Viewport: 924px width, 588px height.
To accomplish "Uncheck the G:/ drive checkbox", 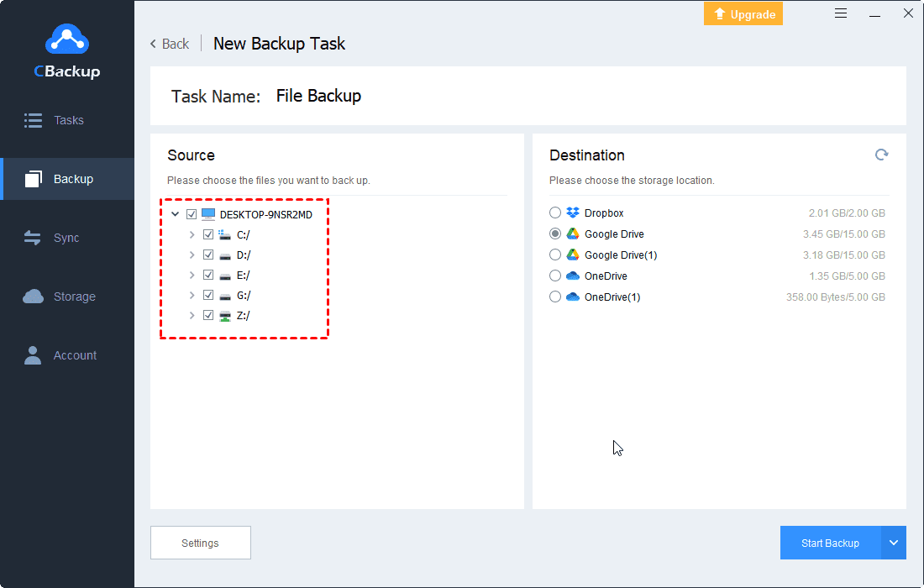I will point(208,296).
